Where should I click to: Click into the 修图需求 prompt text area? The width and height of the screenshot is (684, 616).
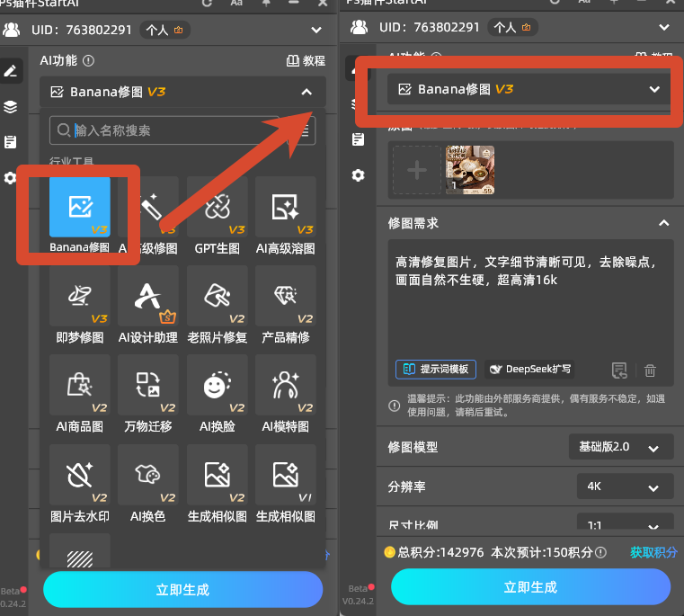pyautogui.click(x=530, y=301)
